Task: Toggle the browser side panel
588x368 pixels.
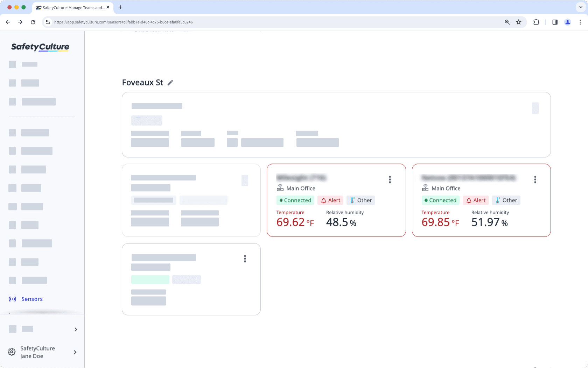Action: pos(555,22)
